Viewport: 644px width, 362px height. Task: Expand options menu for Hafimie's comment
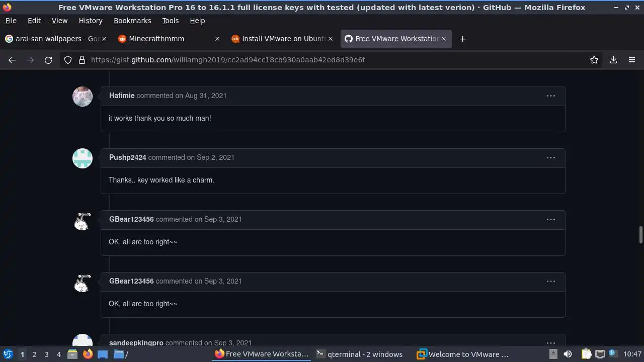click(x=551, y=96)
